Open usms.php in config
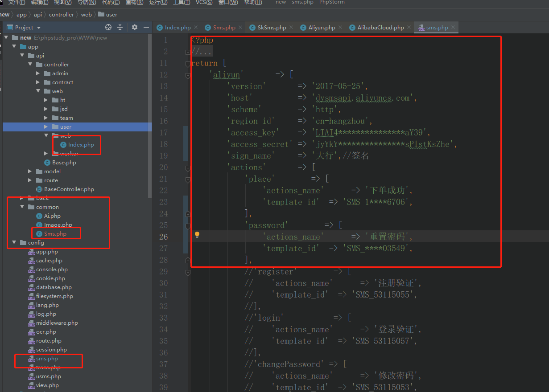The width and height of the screenshot is (549, 392). pyautogui.click(x=49, y=376)
